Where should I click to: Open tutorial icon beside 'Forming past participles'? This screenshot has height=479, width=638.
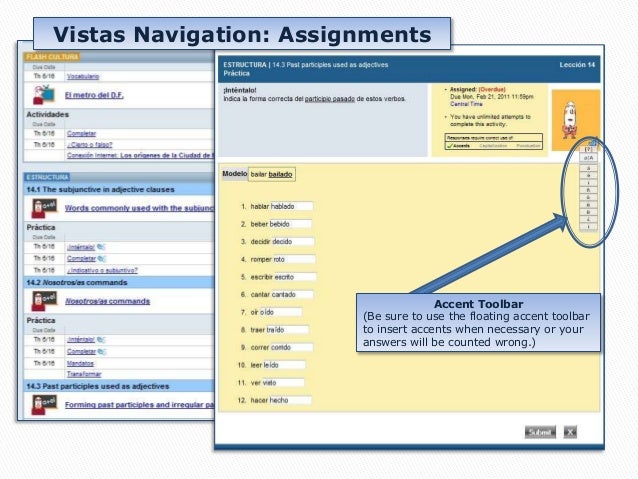[x=44, y=405]
